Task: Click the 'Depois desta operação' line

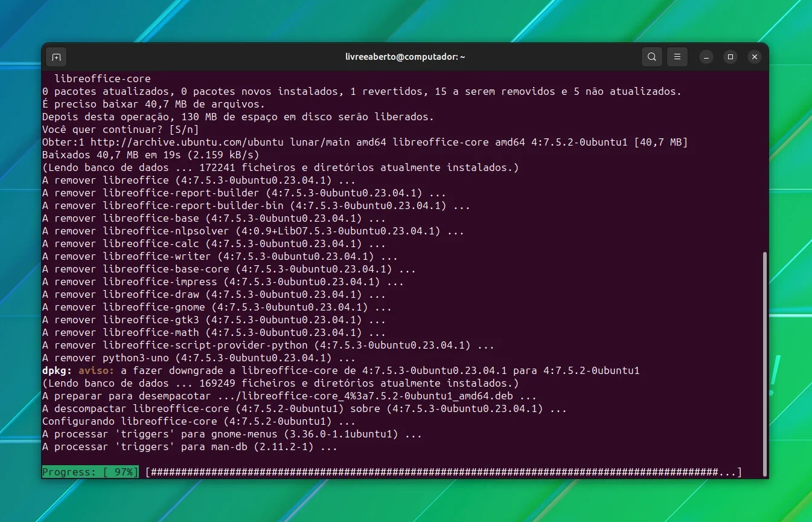Action: click(238, 117)
